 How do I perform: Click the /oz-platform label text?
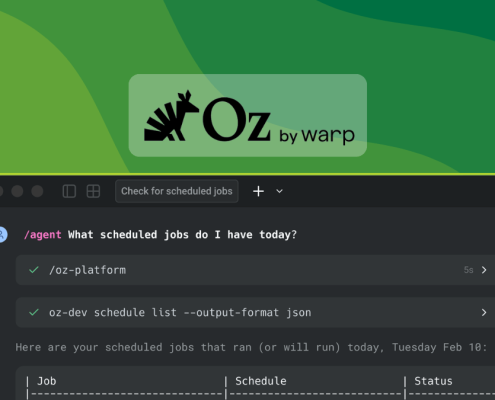click(87, 270)
